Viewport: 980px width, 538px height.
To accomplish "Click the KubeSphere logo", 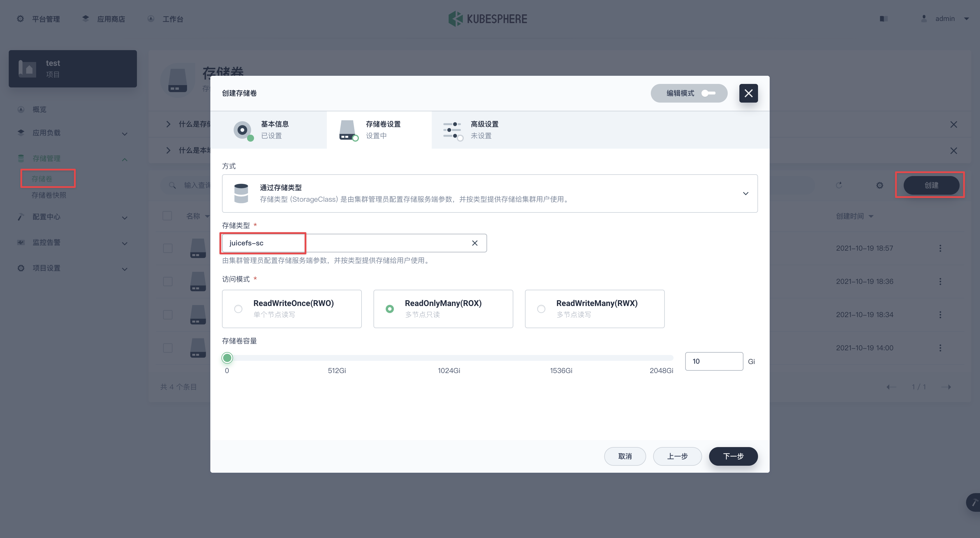I will click(487, 19).
